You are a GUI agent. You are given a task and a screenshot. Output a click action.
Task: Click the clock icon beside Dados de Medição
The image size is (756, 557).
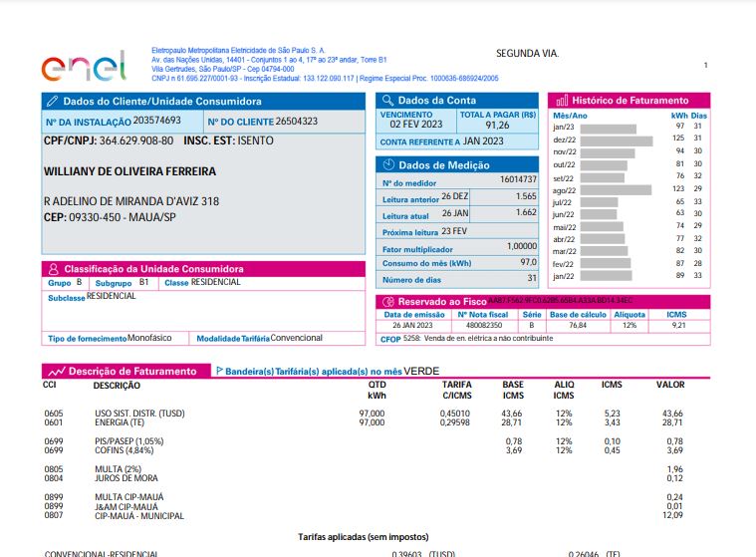388,165
